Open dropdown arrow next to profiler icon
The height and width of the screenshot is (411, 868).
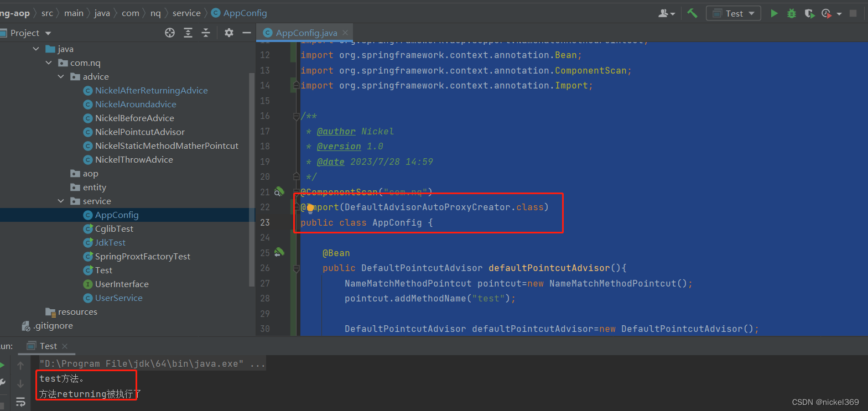coord(839,14)
